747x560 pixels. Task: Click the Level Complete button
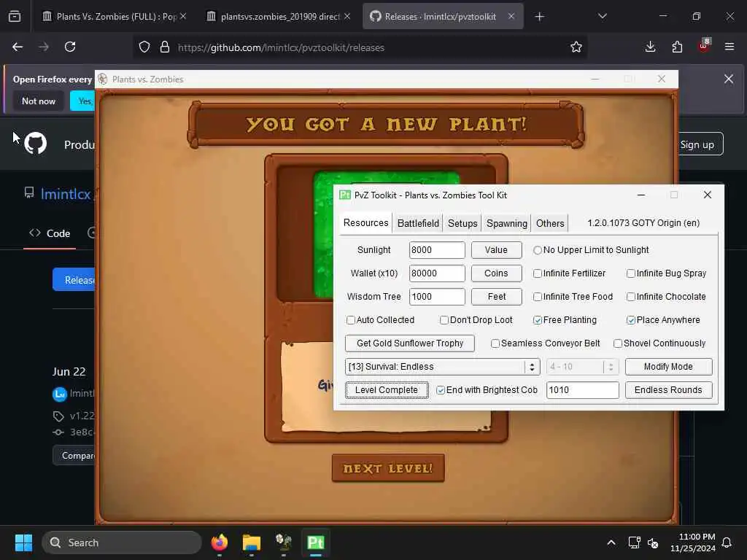[387, 390]
